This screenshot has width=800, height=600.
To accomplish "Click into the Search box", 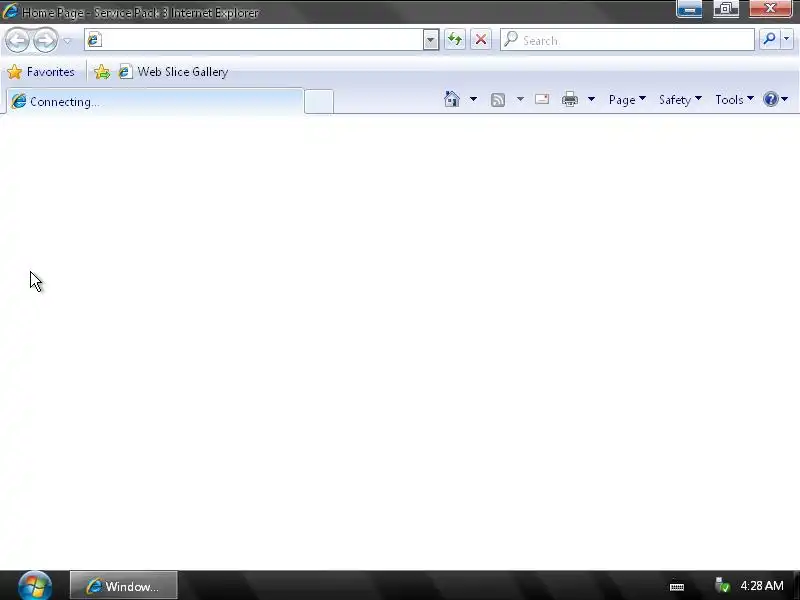I will click(628, 40).
